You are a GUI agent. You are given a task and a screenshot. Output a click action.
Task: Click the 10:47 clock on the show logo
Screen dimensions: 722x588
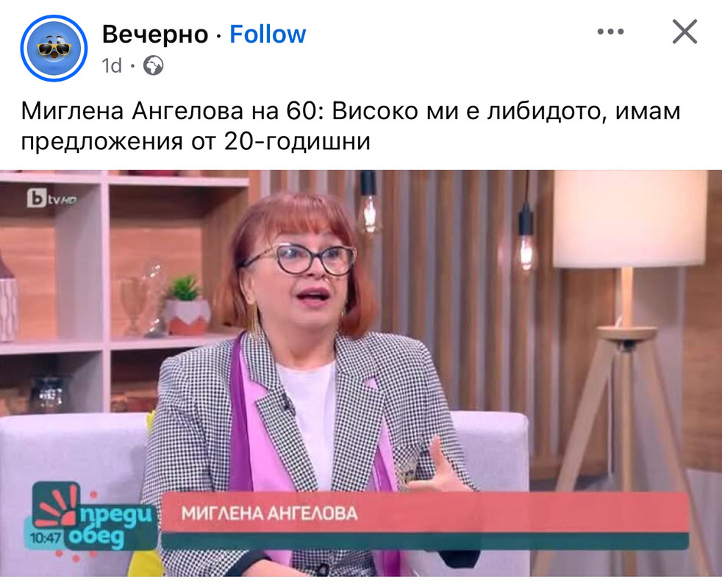45,537
